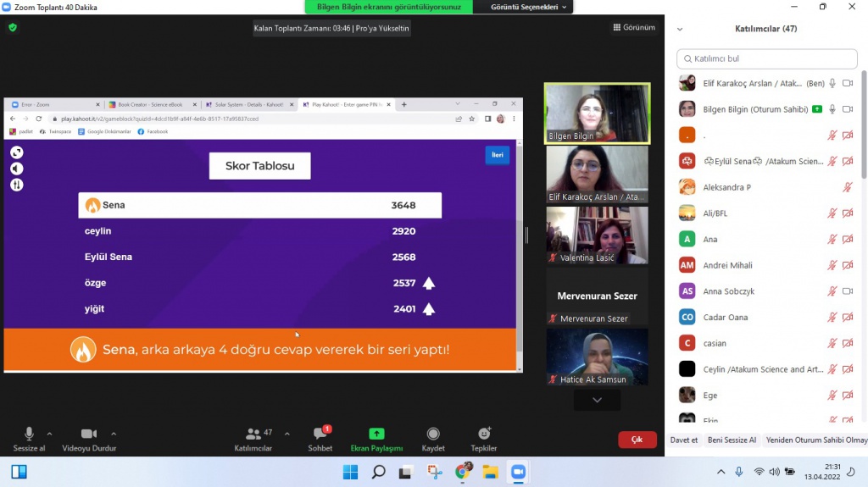Select Sena row in scoreboard

click(x=259, y=205)
